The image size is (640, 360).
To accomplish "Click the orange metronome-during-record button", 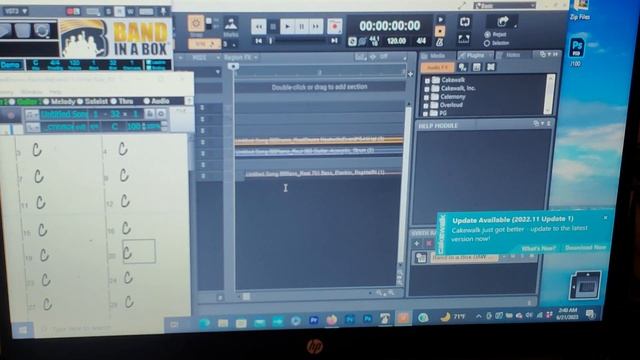I will 440,31.
